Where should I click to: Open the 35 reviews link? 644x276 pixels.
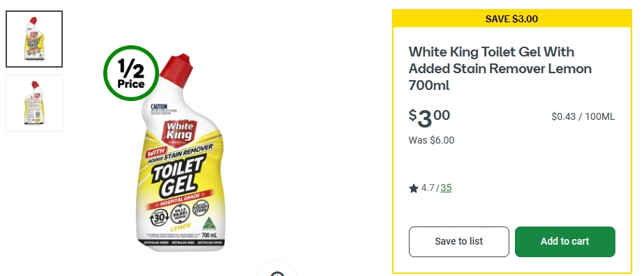(x=446, y=187)
